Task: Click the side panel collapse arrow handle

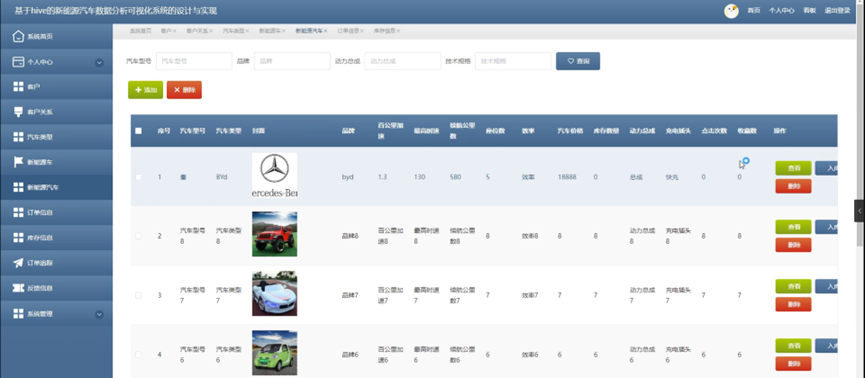Action: click(x=859, y=211)
